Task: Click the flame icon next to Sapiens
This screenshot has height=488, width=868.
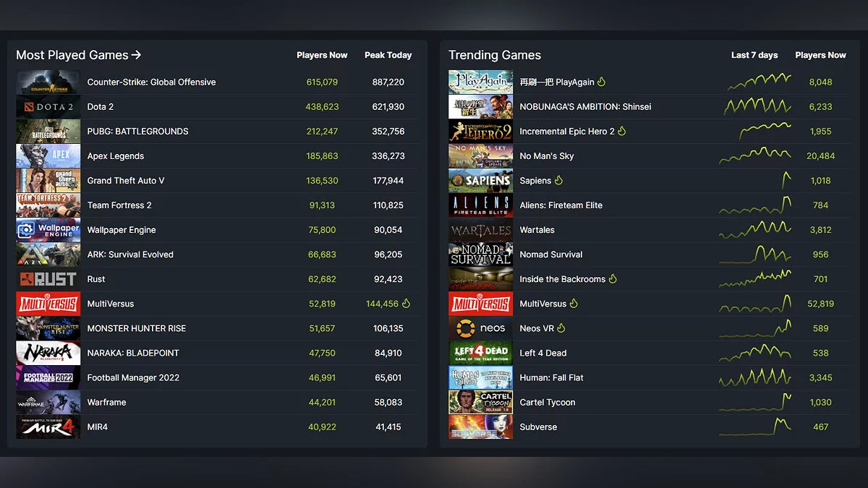Action: (558, 180)
